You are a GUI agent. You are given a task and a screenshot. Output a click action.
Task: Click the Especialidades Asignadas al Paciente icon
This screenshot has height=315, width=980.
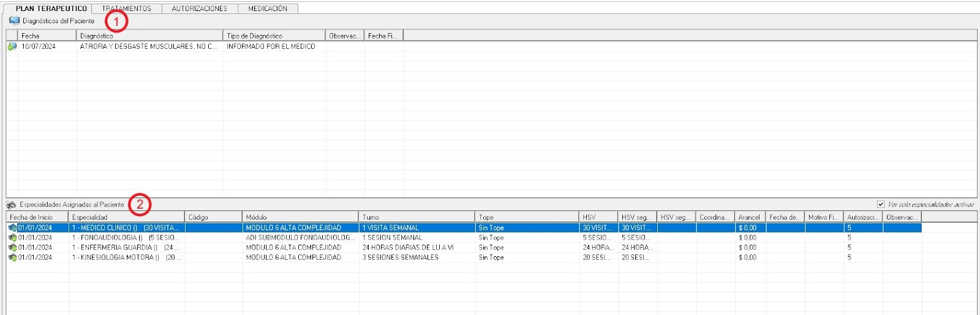(x=11, y=205)
